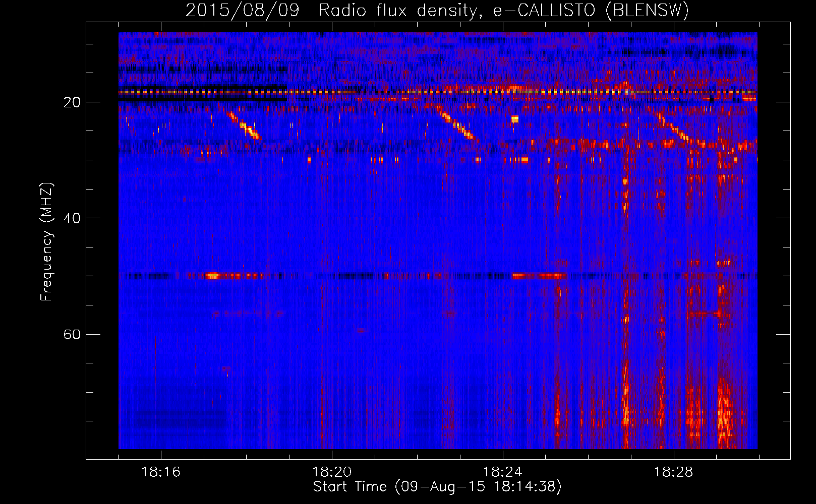This screenshot has width=816, height=504.
Task: Click the small bright spot at 18:24 near 23 MHz
Action: (515, 119)
